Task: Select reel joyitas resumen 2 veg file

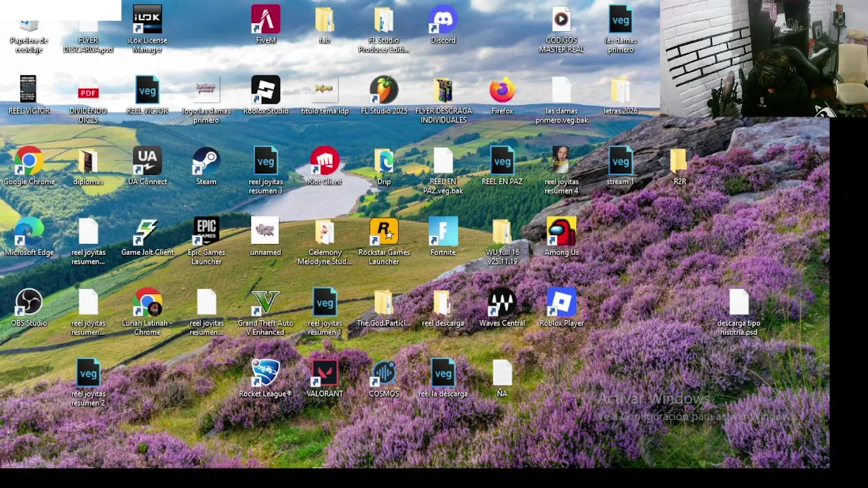Action: click(88, 373)
